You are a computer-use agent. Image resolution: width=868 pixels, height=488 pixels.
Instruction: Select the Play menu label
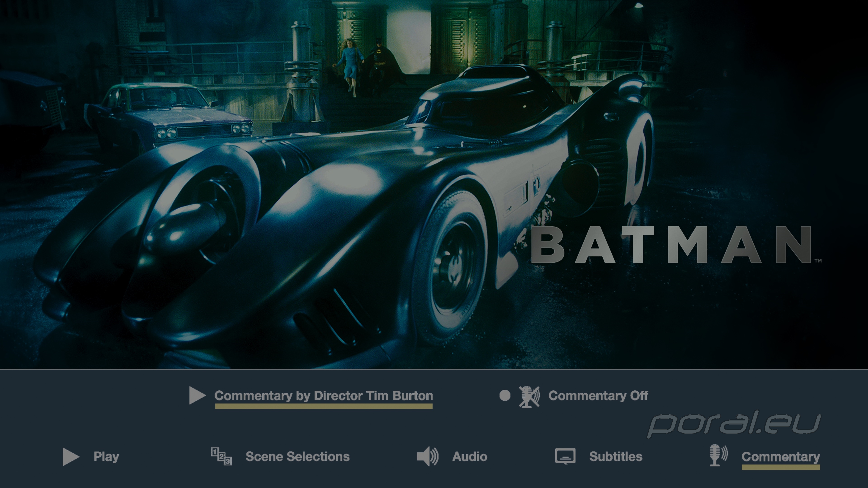(106, 457)
